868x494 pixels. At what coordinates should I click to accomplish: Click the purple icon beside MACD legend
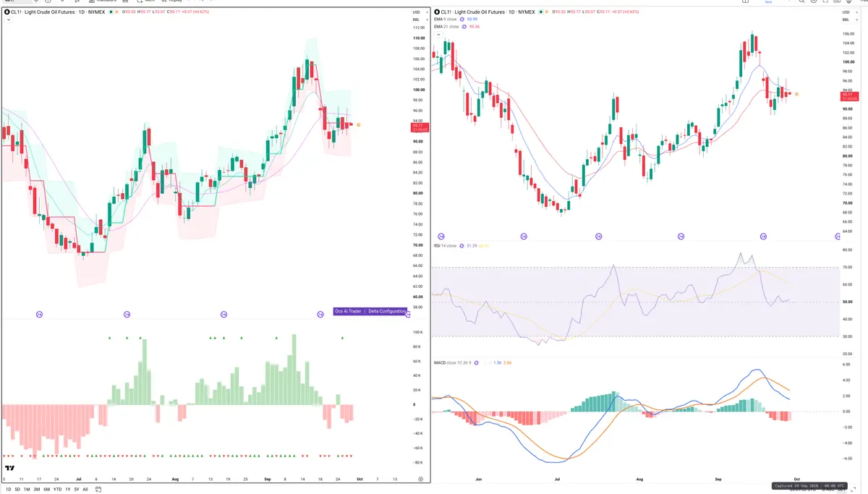coord(477,362)
